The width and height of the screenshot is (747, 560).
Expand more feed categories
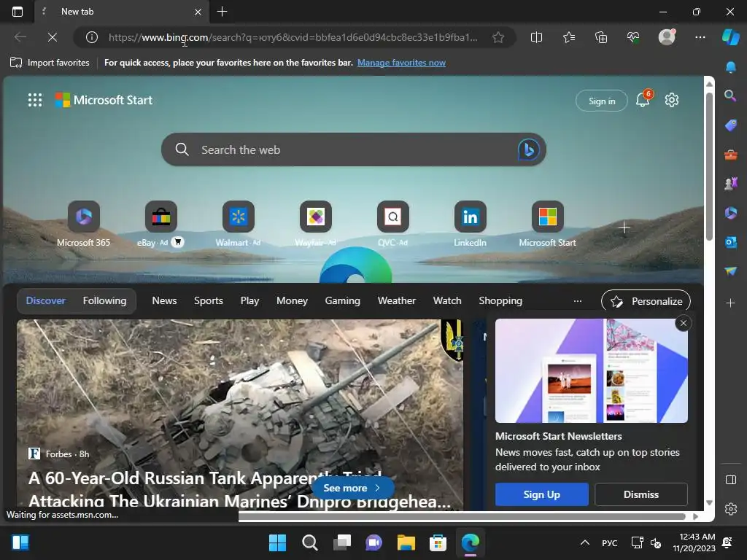coord(578,301)
